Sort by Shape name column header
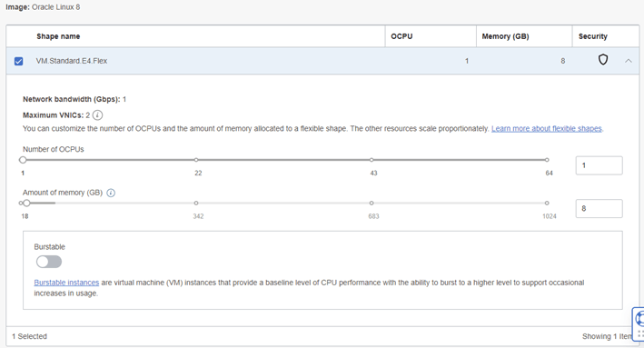The height and width of the screenshot is (348, 644). click(58, 36)
